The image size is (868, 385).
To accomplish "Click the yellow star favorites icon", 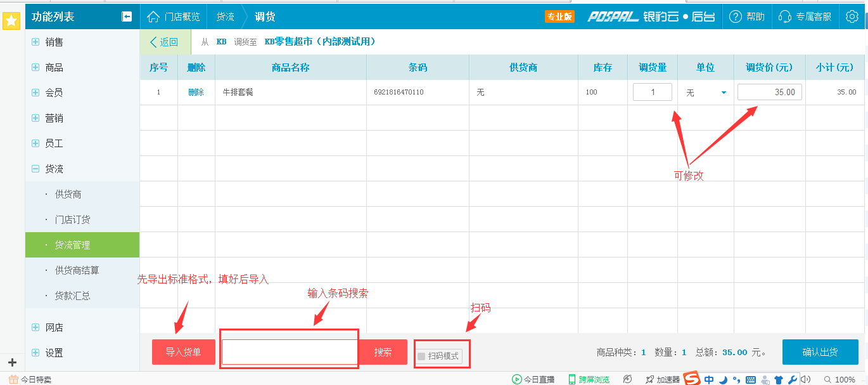I will 11,20.
